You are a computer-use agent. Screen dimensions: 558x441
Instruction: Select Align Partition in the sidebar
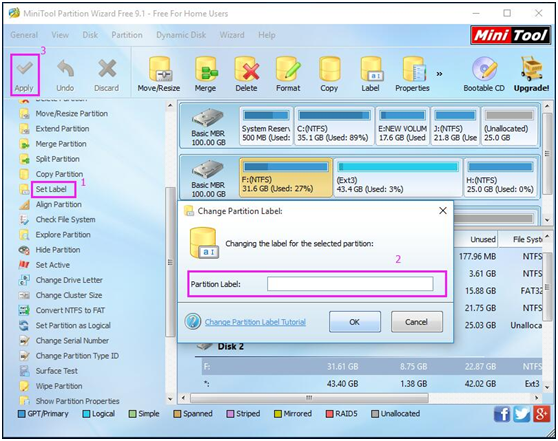[58, 204]
